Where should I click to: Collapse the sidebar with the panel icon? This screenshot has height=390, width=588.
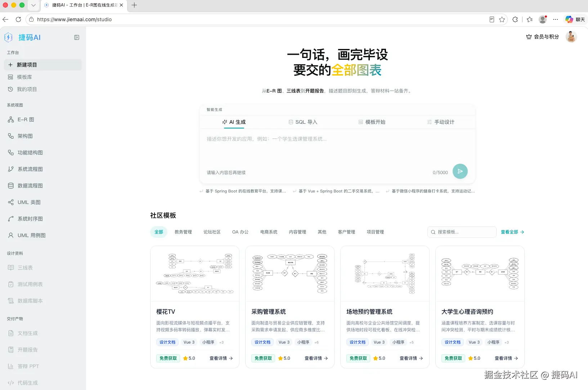(x=77, y=37)
